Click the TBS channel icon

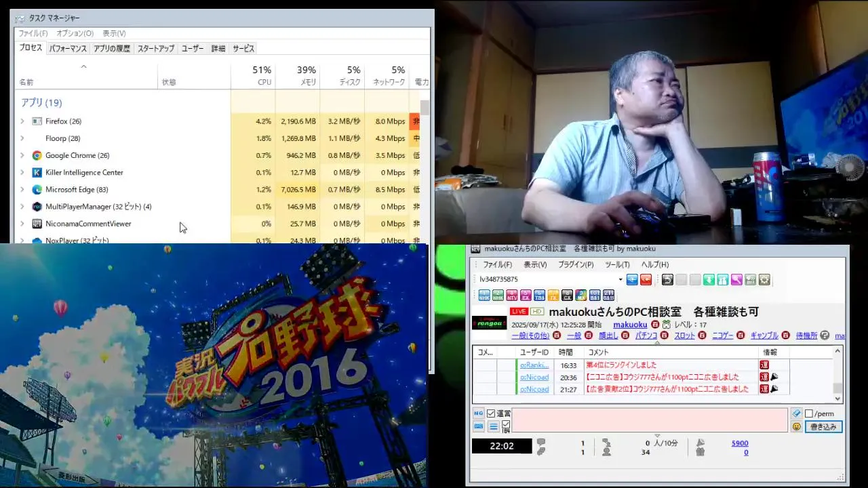(539, 296)
